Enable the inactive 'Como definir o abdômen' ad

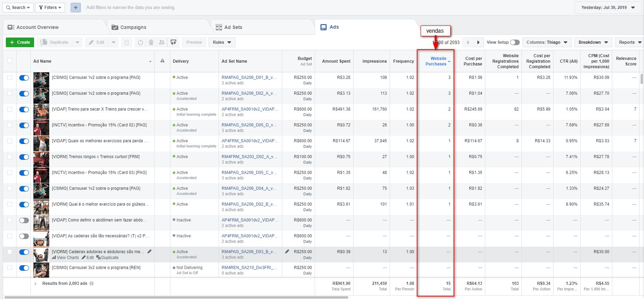point(24,220)
